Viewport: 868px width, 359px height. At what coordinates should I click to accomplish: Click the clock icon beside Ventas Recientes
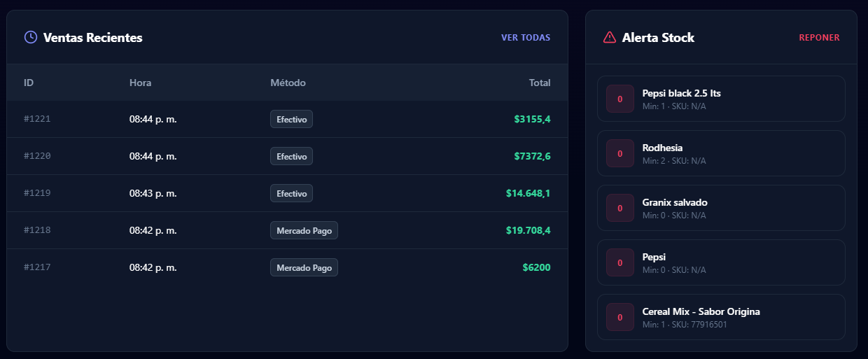pos(31,37)
